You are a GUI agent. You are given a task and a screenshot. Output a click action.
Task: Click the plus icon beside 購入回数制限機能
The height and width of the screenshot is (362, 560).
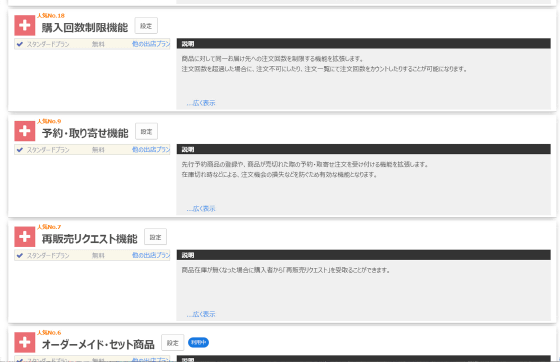click(x=25, y=25)
